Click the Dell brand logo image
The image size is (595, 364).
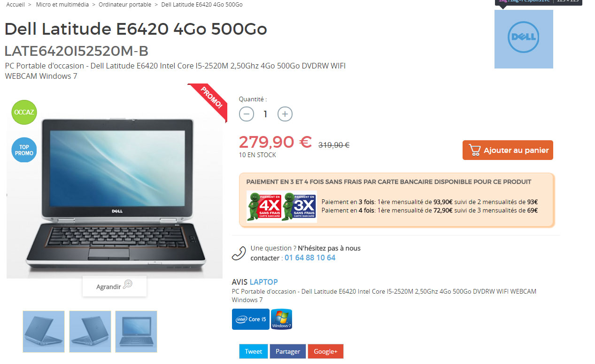coord(524,39)
